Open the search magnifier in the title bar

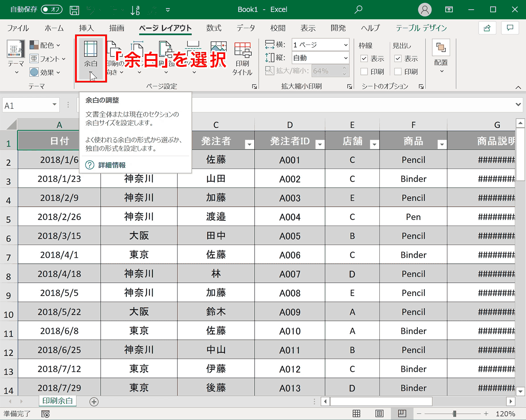(358, 9)
